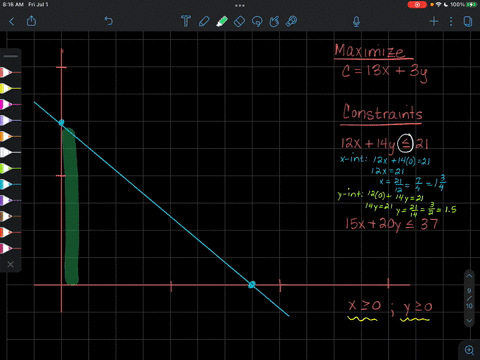Jump to the next page with down chevron
480x360 pixels.
[x=469, y=321]
